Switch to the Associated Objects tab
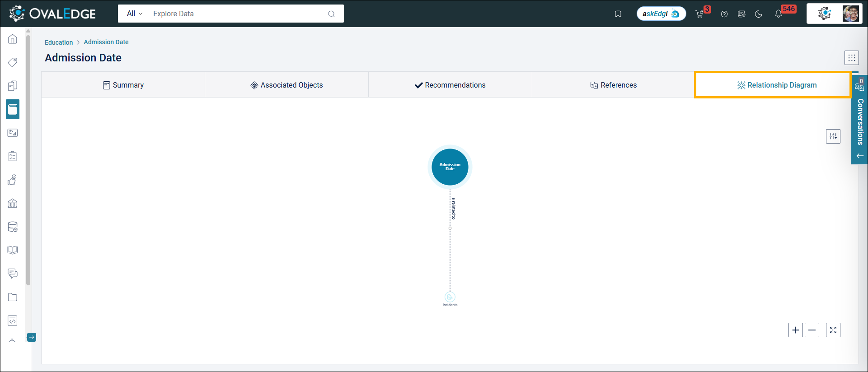Screen dimensions: 868x372 (287, 85)
